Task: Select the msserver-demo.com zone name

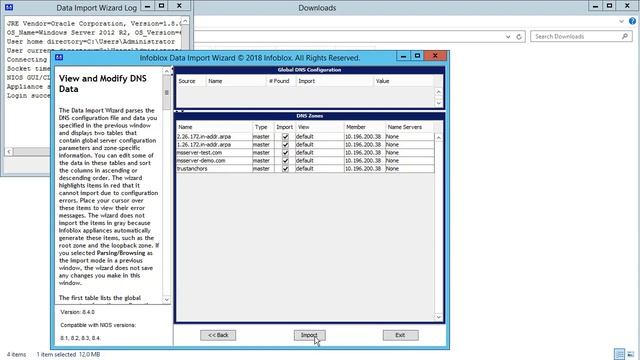Action: click(201, 160)
